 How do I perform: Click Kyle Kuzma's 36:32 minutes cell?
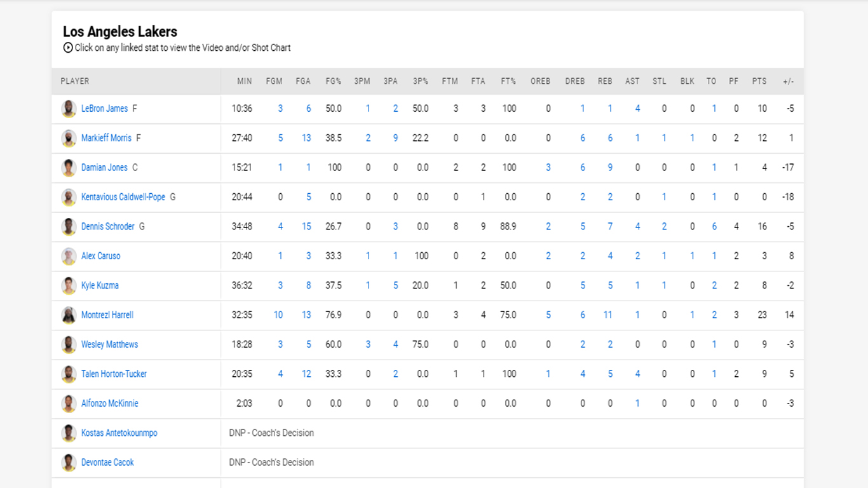coord(242,285)
